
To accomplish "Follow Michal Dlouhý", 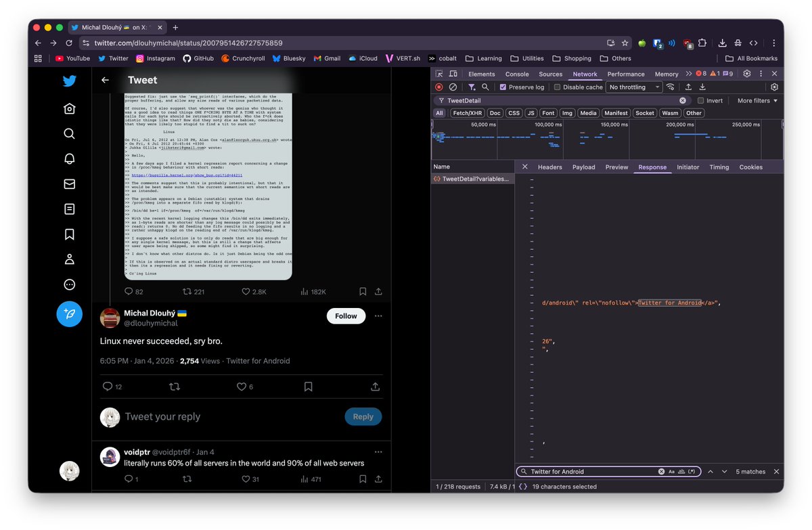I will 346,315.
